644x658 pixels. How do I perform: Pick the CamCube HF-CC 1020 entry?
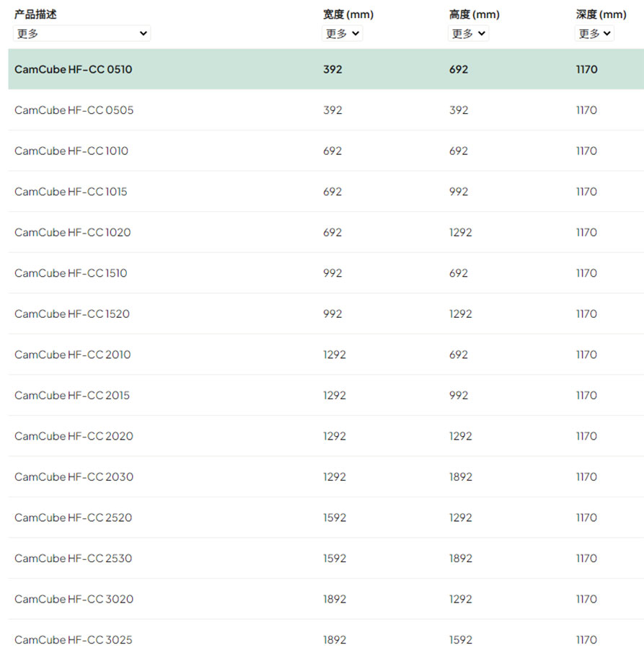coord(326,232)
